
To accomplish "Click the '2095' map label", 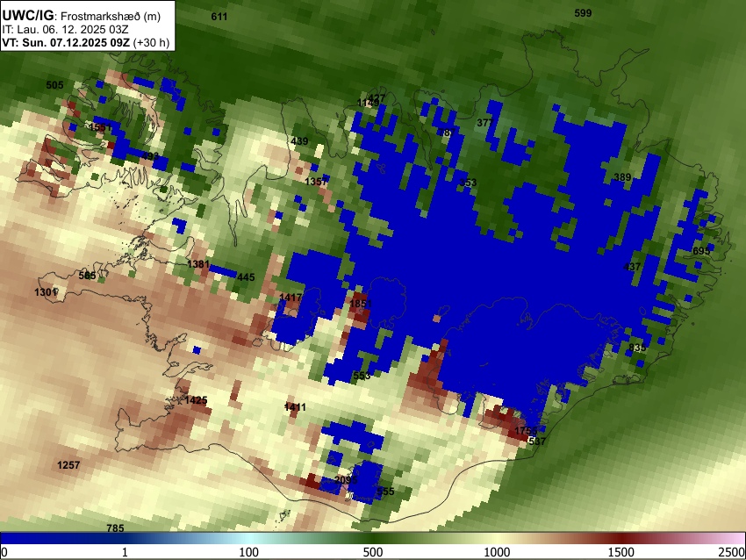I will click(346, 480).
